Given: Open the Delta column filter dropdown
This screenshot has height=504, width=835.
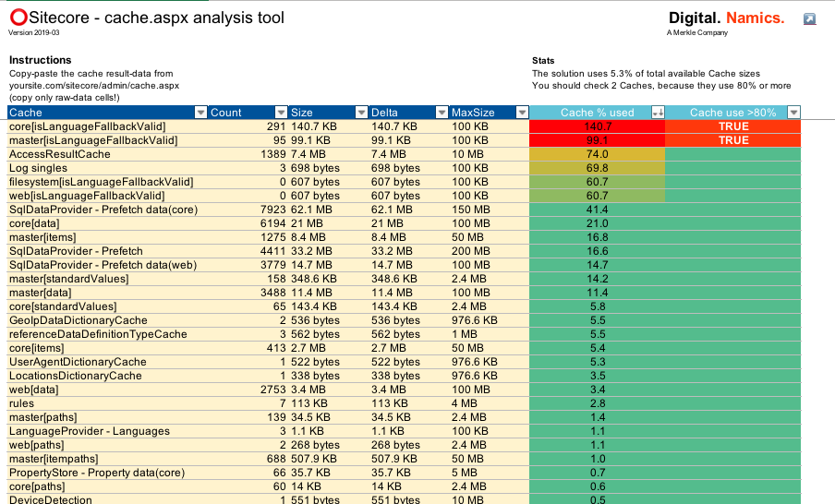Looking at the screenshot, I should pos(441,113).
